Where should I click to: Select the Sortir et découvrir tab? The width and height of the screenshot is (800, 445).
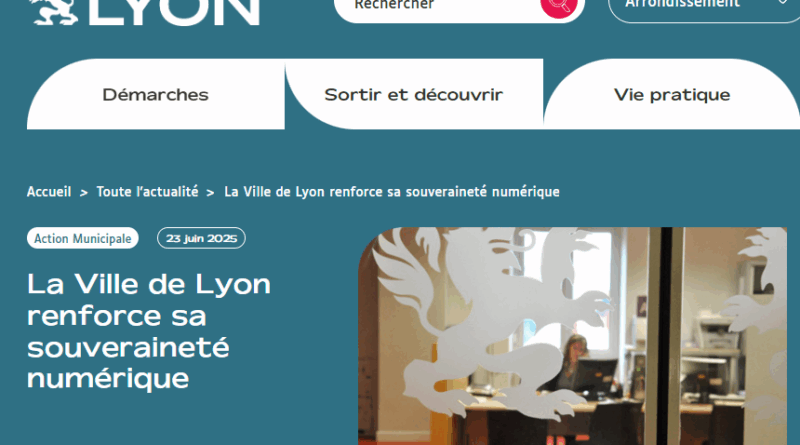coord(414,94)
